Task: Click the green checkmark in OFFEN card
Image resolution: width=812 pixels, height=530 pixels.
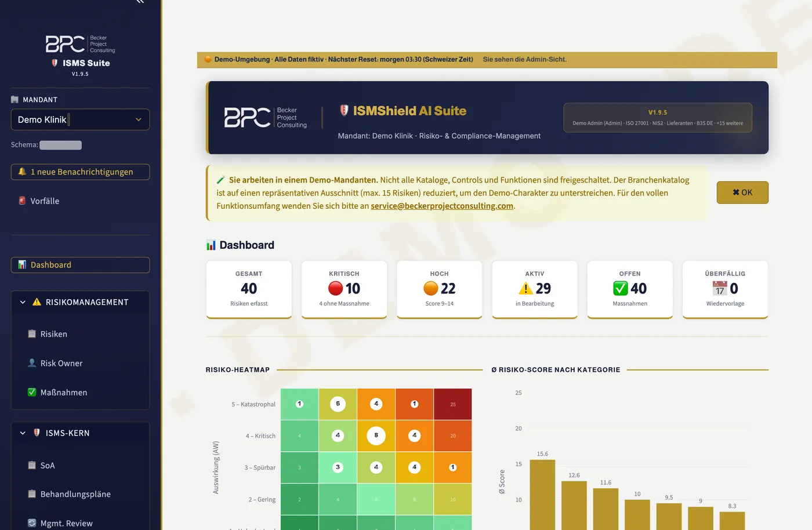Action: coord(621,288)
